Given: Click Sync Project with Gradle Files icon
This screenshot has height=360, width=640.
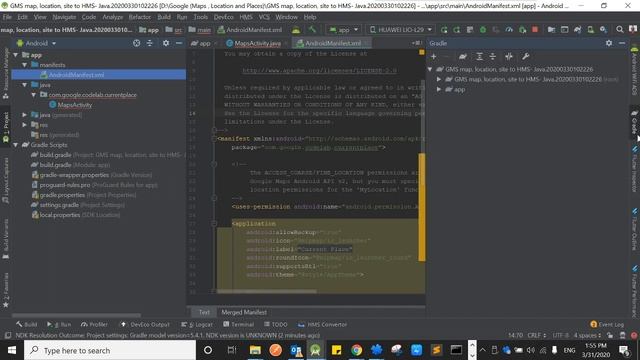Looking at the screenshot, I should (x=577, y=30).
